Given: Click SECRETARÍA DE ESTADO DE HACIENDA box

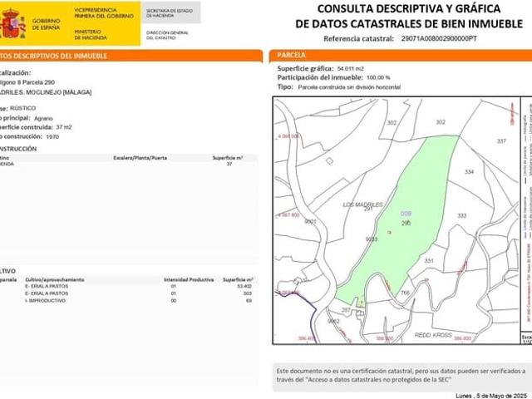Looking at the screenshot, I should coord(170,13).
